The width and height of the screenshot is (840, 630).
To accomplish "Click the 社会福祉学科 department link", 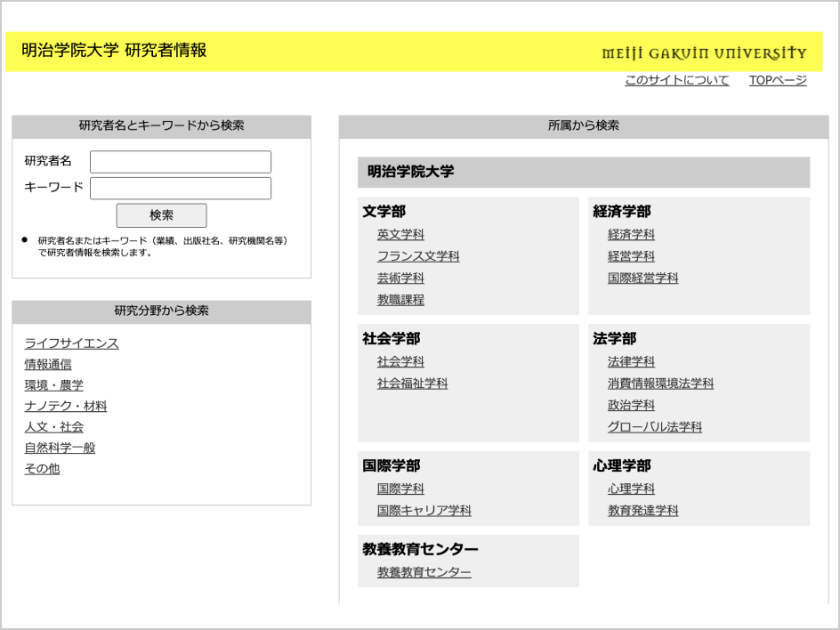I will pos(412,384).
